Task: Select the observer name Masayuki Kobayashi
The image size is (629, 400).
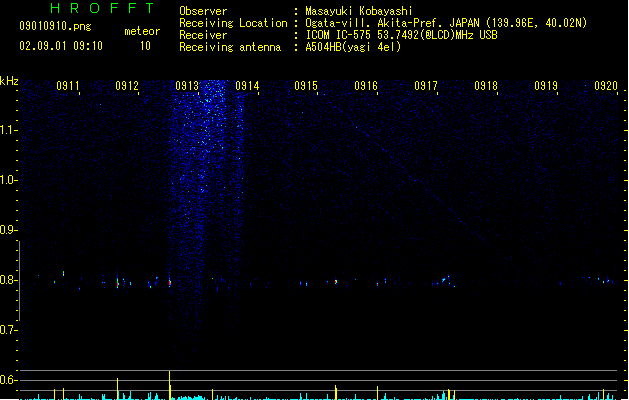Action: tap(359, 11)
